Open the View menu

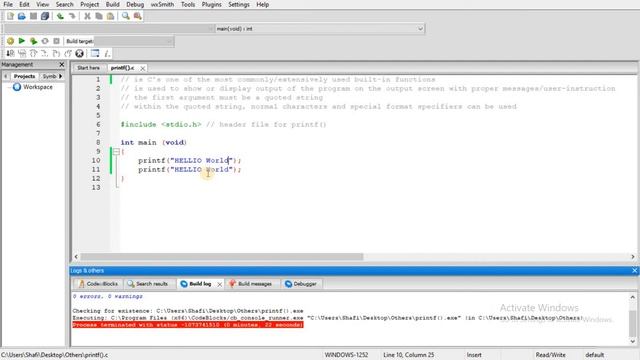click(x=42, y=4)
